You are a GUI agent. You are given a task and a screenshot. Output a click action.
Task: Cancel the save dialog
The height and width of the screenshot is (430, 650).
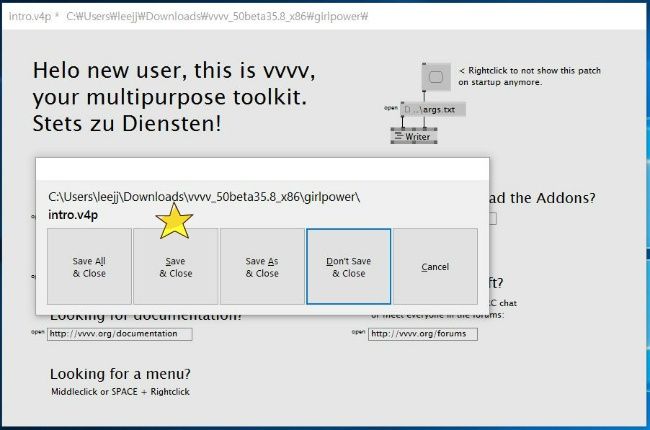(x=435, y=267)
